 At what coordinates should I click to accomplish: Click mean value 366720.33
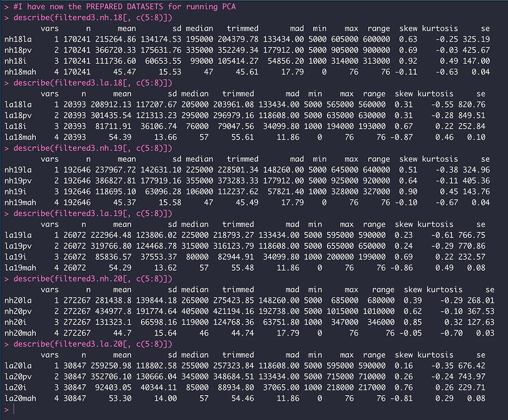point(116,50)
